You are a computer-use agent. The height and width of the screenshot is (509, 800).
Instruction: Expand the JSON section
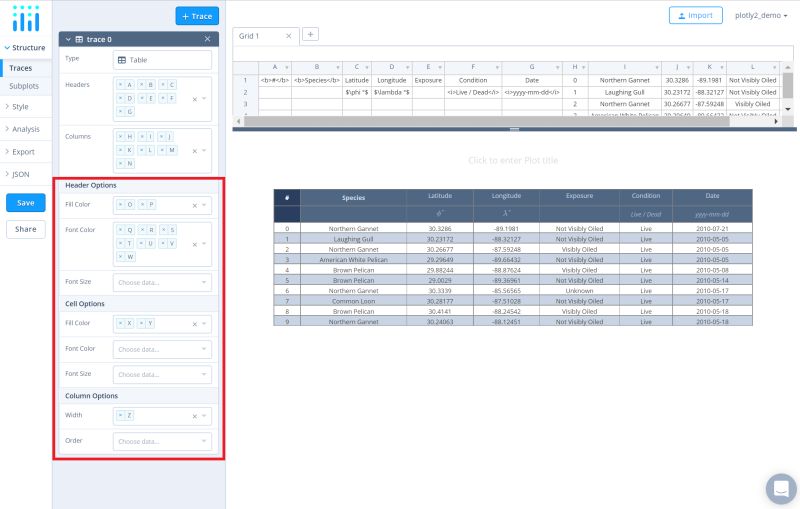(x=17, y=174)
